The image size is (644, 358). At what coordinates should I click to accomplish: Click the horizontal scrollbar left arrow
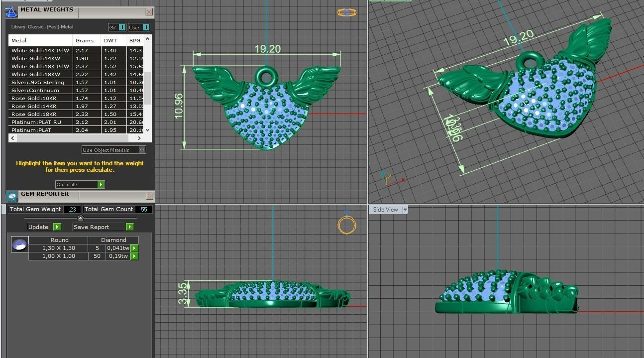(x=11, y=138)
